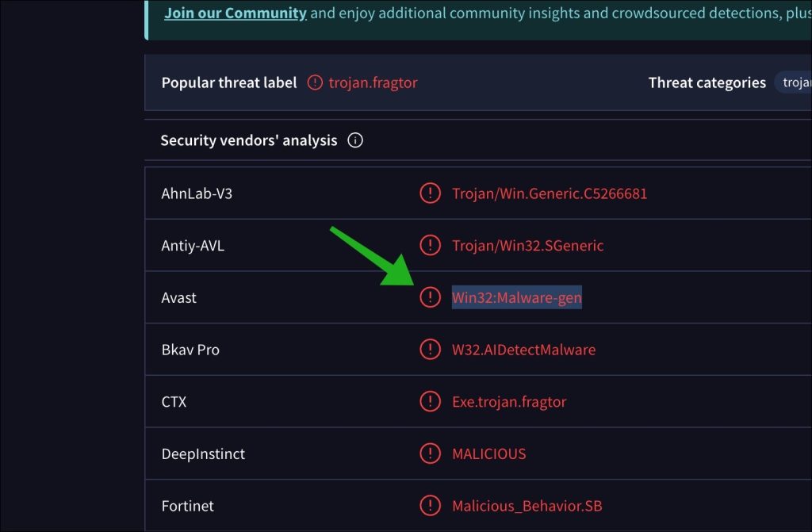Screen dimensions: 812x532
Task: Click the warning icon in the DeepInstinct row
Action: [430, 454]
